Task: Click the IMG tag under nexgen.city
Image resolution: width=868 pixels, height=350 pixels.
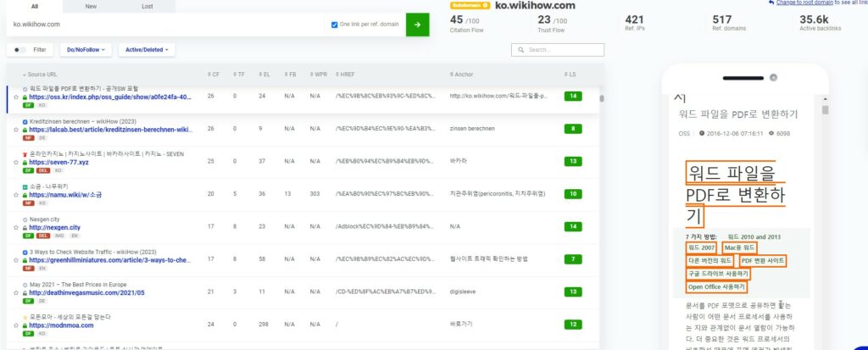Action: click(58, 236)
